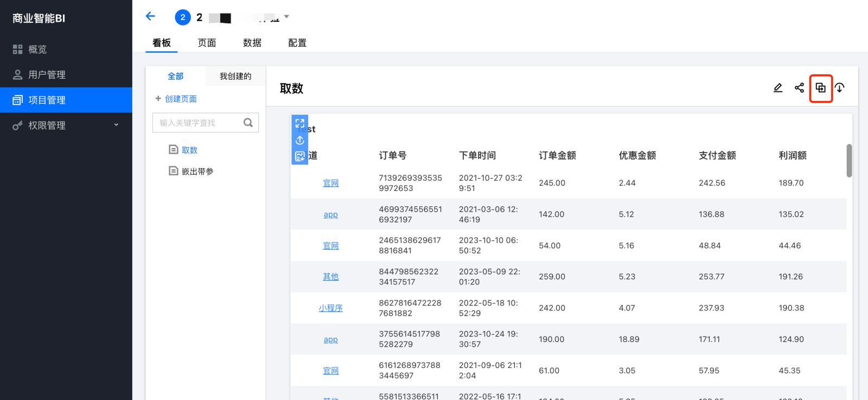The image size is (868, 400).
Task: Click the back arrow icon
Action: tap(150, 16)
